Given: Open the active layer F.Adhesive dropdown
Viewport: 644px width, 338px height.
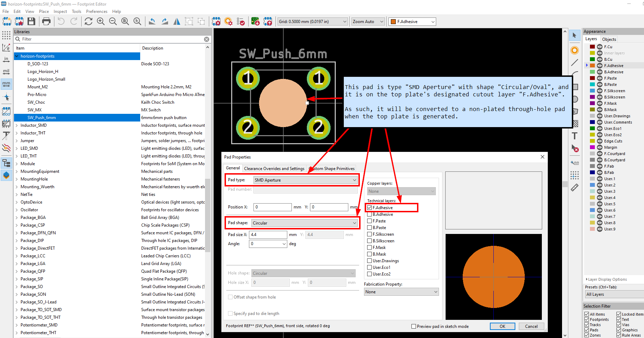Looking at the screenshot, I should click(412, 22).
